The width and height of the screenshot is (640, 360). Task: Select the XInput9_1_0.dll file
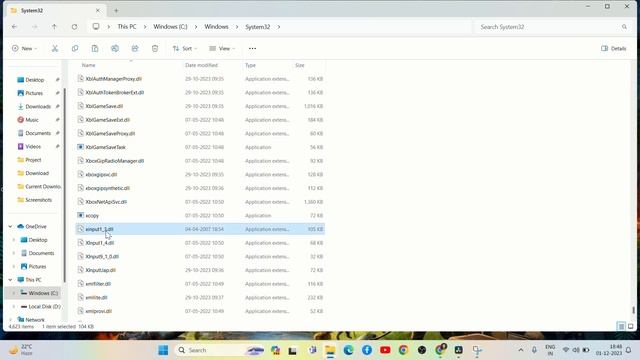click(200, 257)
